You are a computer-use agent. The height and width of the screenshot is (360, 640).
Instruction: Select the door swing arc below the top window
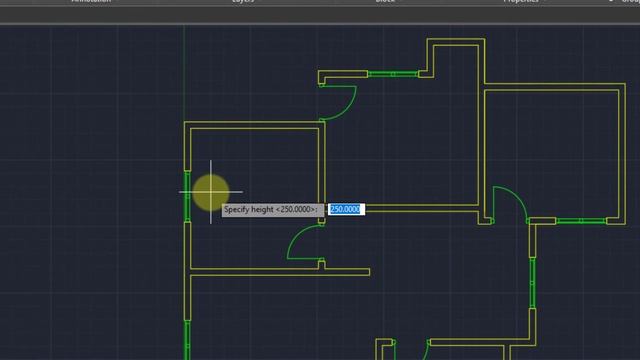(338, 103)
